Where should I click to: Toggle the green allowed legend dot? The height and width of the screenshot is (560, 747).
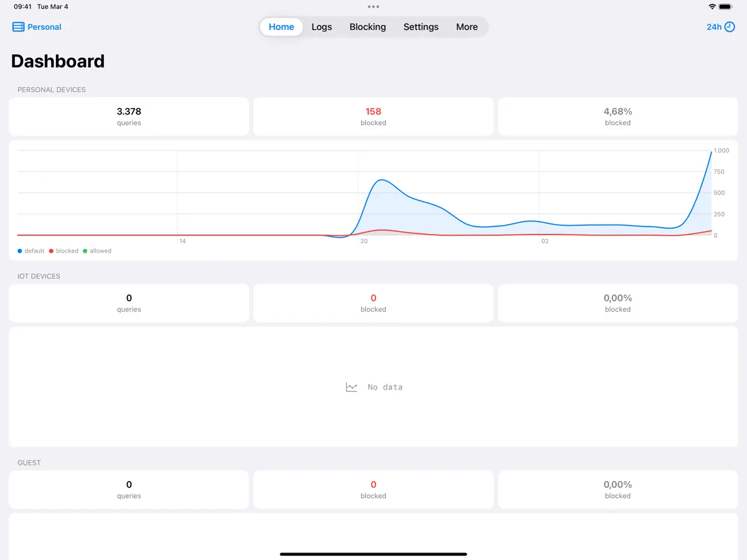(85, 251)
